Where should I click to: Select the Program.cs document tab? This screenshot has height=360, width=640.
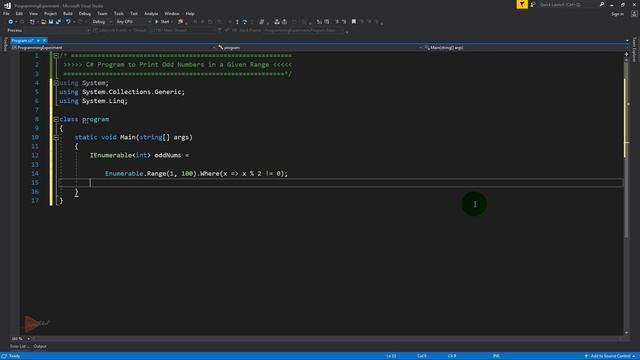(x=22, y=41)
